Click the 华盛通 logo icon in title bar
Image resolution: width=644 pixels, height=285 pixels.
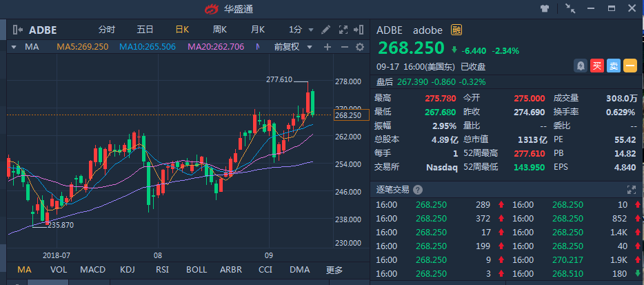[x=213, y=9]
